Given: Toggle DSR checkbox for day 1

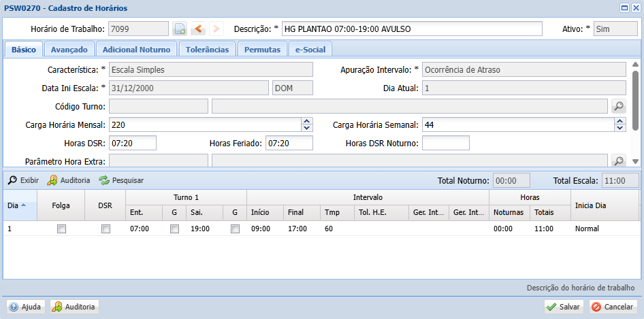Looking at the screenshot, I should click(x=106, y=229).
